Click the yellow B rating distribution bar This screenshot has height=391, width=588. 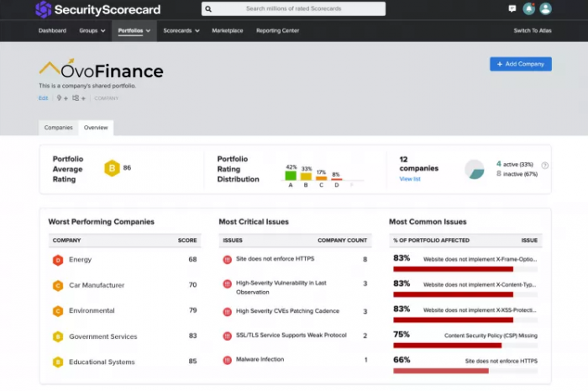pyautogui.click(x=306, y=177)
